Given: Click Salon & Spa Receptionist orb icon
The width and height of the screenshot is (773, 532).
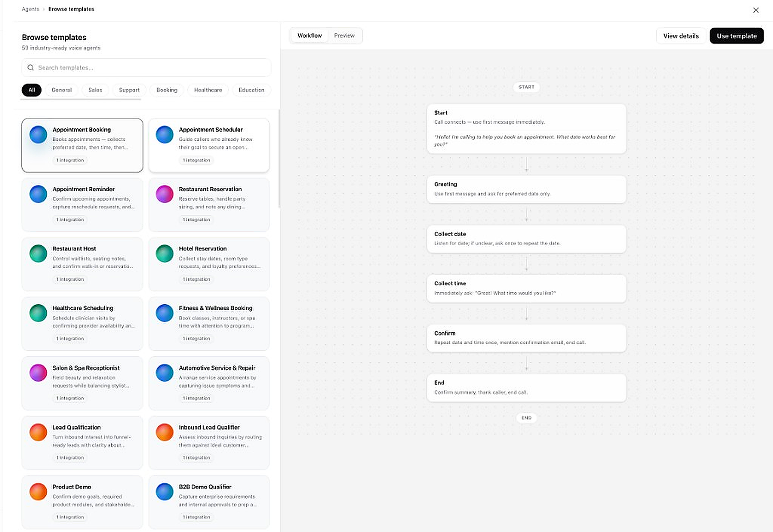Looking at the screenshot, I should (38, 373).
